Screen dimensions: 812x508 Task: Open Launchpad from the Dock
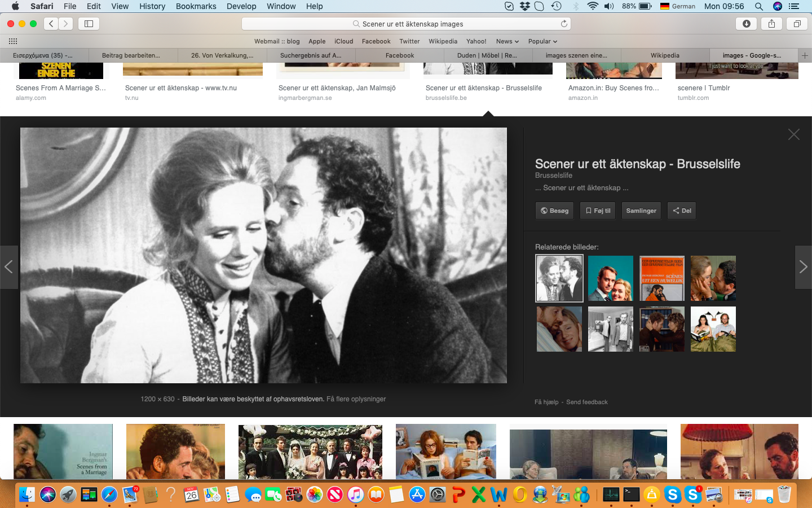pyautogui.click(x=68, y=495)
